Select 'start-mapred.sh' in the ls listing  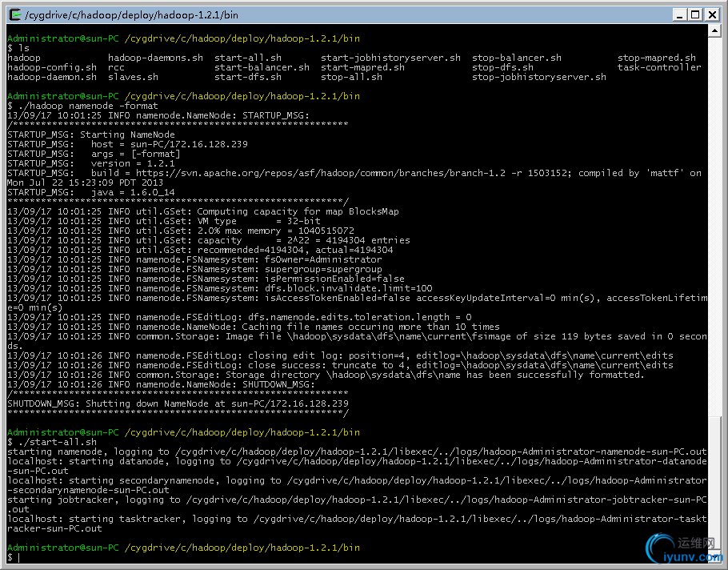point(362,67)
